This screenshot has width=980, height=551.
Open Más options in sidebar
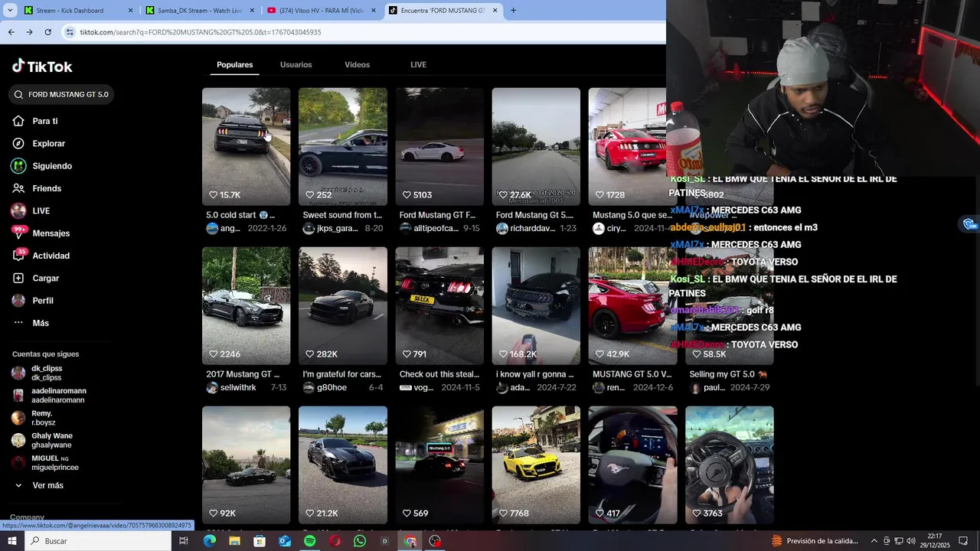(x=31, y=323)
